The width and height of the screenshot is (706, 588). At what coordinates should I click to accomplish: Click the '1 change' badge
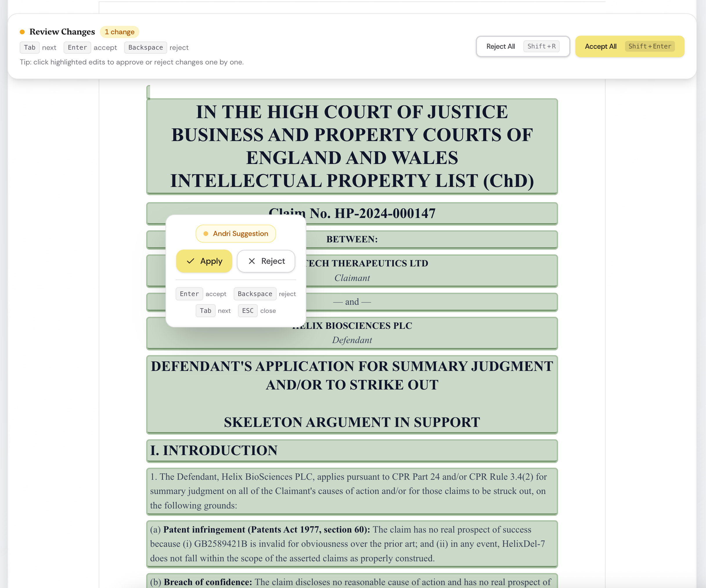119,32
